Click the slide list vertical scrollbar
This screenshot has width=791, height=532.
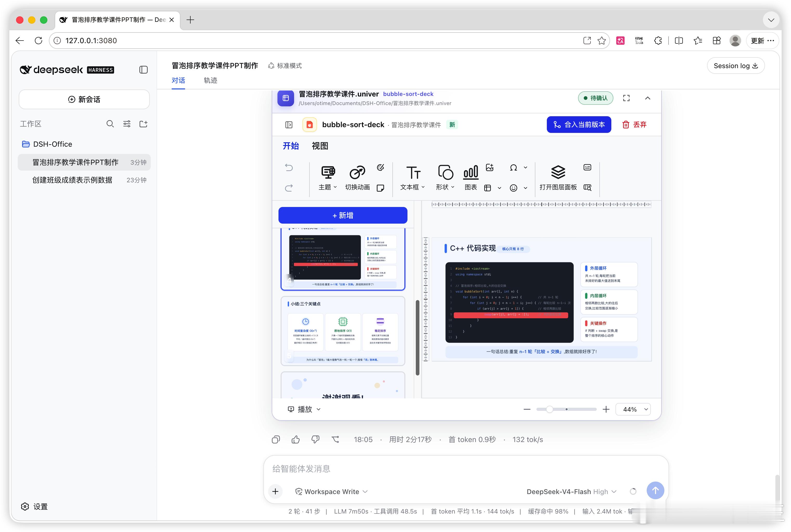coord(418,337)
